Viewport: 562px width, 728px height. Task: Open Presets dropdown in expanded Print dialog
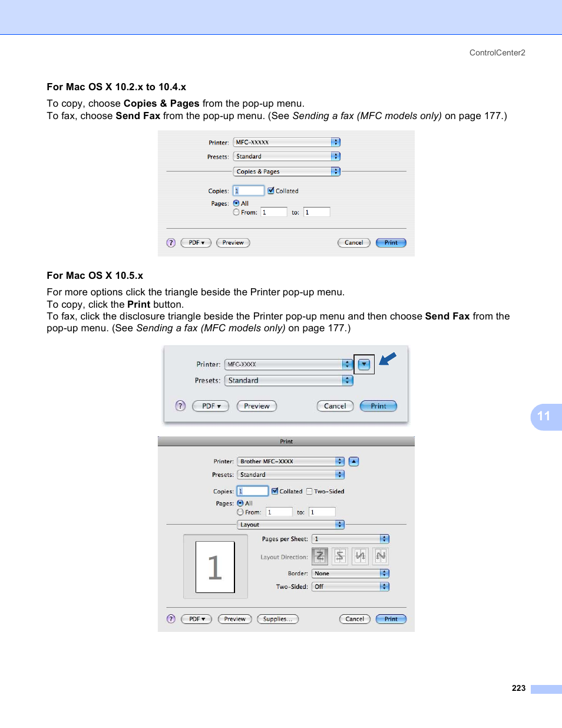[291, 475]
